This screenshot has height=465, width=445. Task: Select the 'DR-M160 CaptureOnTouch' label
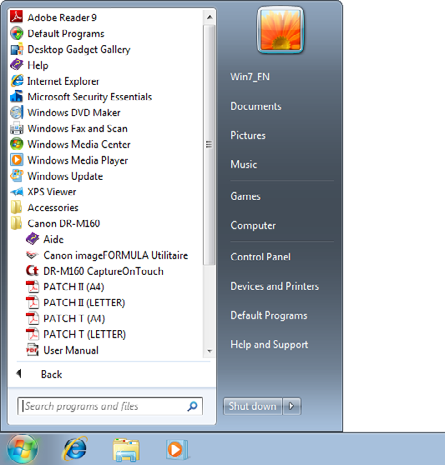103,271
